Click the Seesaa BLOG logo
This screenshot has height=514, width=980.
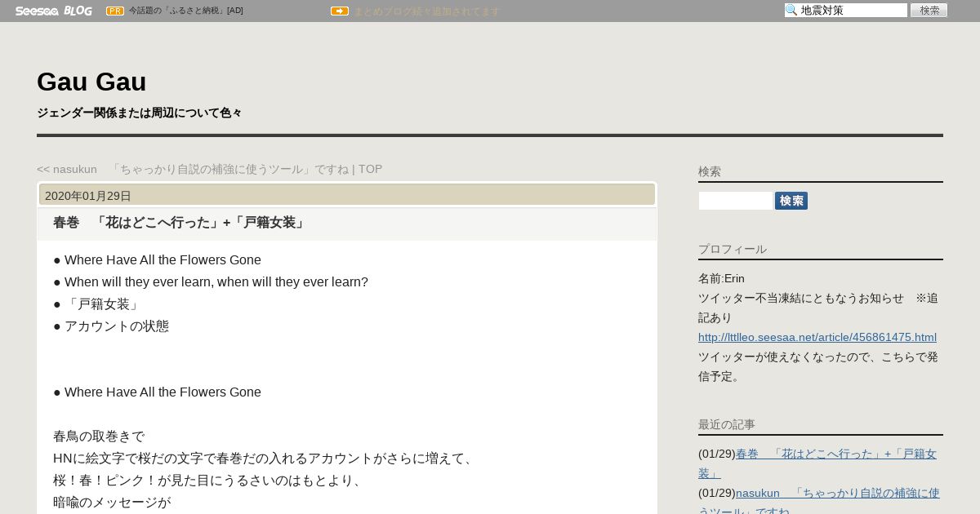tap(54, 11)
